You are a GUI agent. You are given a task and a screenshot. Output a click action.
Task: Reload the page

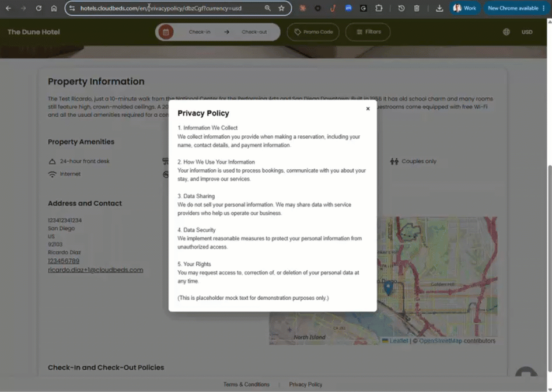tap(39, 8)
